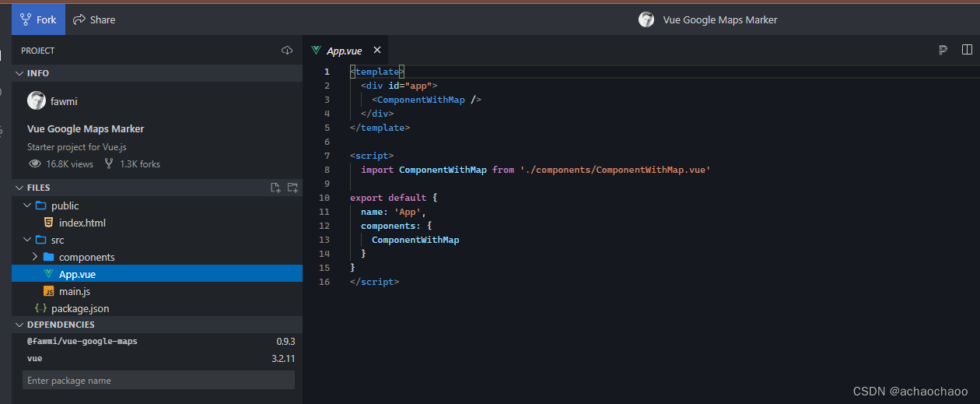This screenshot has width=980, height=404.
Task: Switch to the App.vue tab
Action: (x=345, y=51)
